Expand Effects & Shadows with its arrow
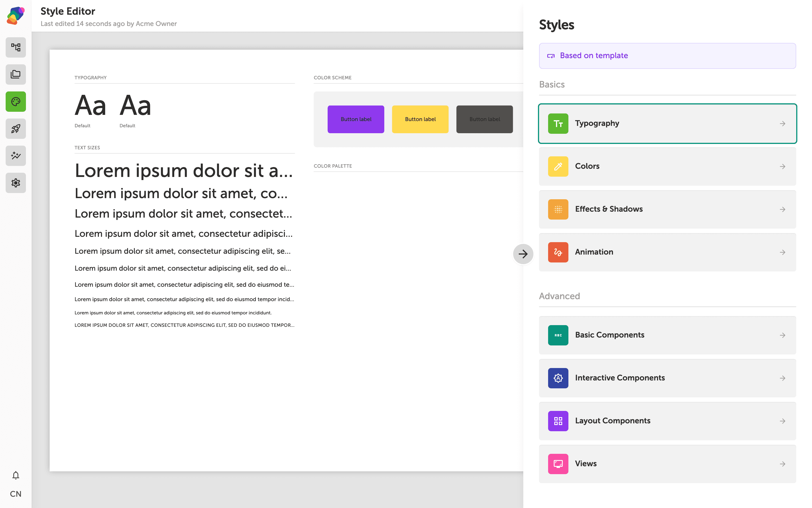The height and width of the screenshot is (508, 812). (x=782, y=209)
